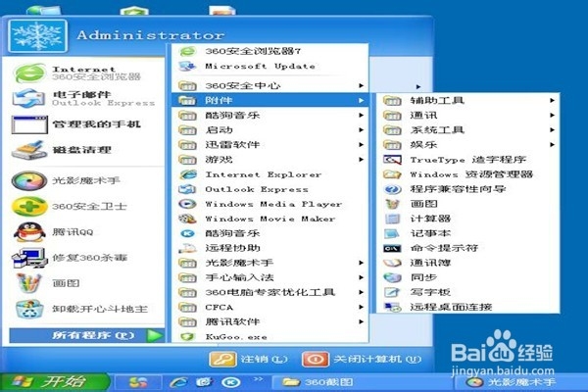Click Internet Explorer quick launch icon
The image size is (588, 392).
pos(178,382)
